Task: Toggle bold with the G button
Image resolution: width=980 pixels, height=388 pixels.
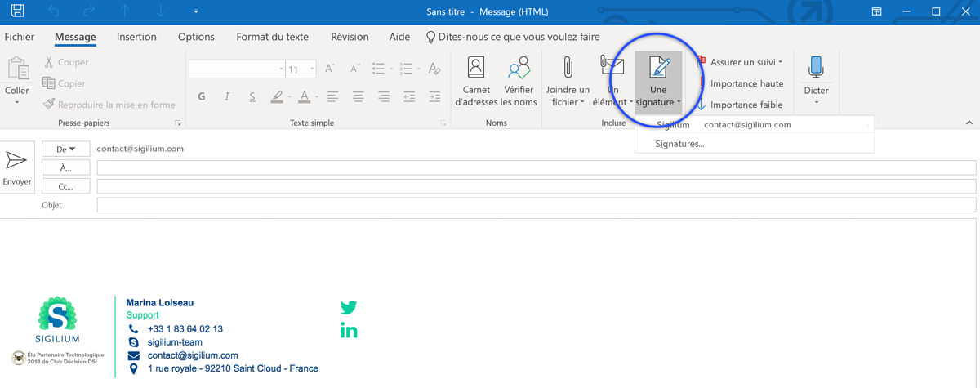Action: pos(202,96)
